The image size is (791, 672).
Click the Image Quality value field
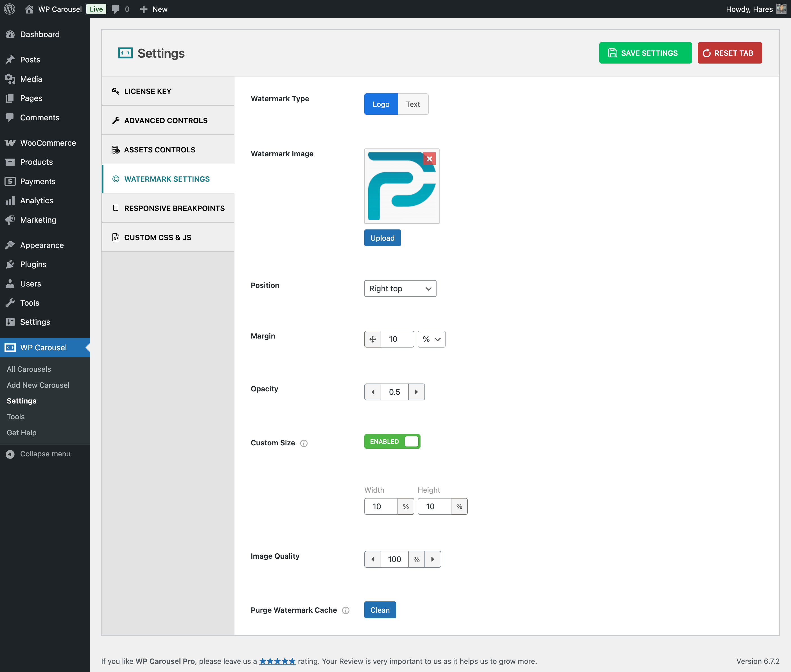point(395,559)
